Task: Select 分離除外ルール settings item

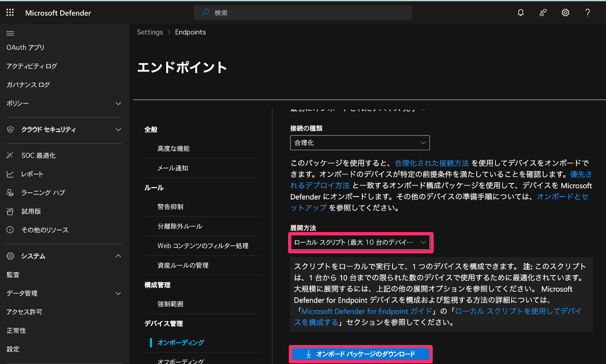Action: (x=180, y=226)
